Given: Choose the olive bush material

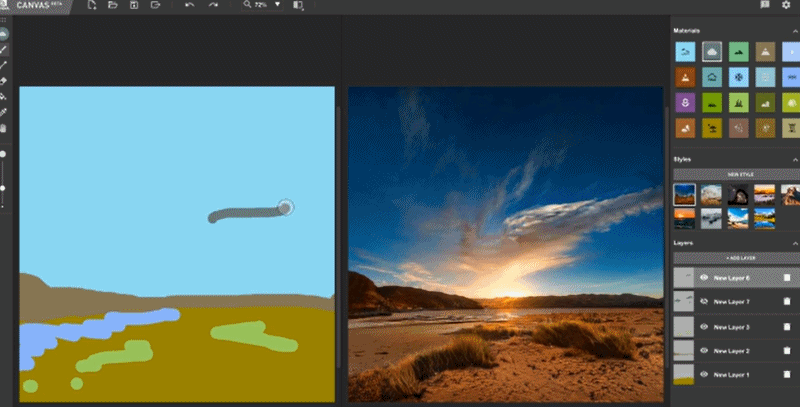Looking at the screenshot, I should (x=765, y=103).
